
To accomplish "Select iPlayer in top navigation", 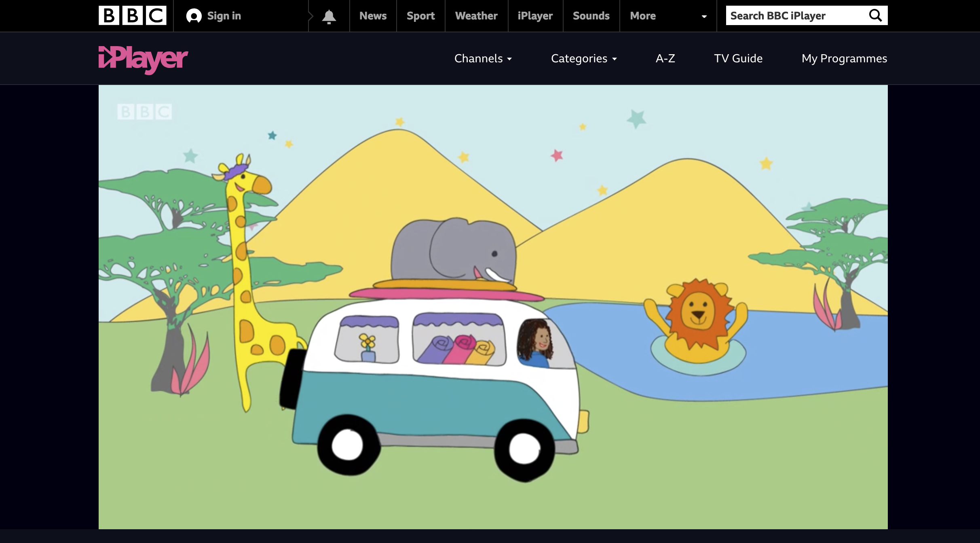I will (535, 16).
